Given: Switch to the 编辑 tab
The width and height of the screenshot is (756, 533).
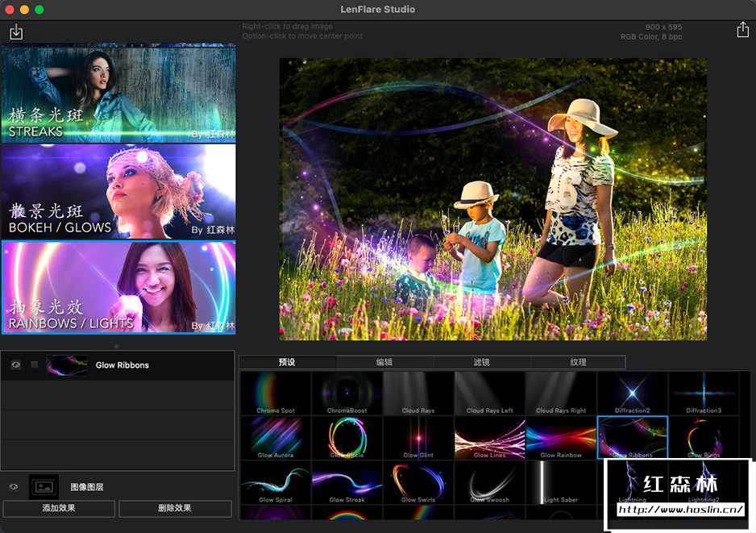Looking at the screenshot, I should [x=384, y=363].
